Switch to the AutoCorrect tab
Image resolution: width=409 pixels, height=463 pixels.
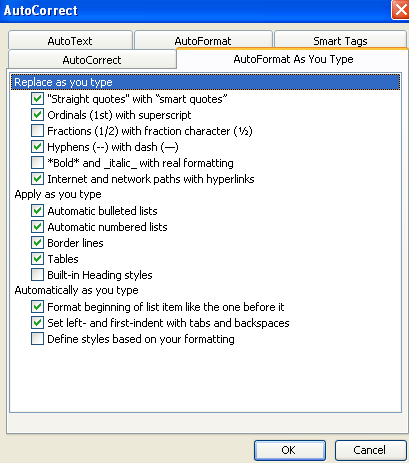point(92,60)
